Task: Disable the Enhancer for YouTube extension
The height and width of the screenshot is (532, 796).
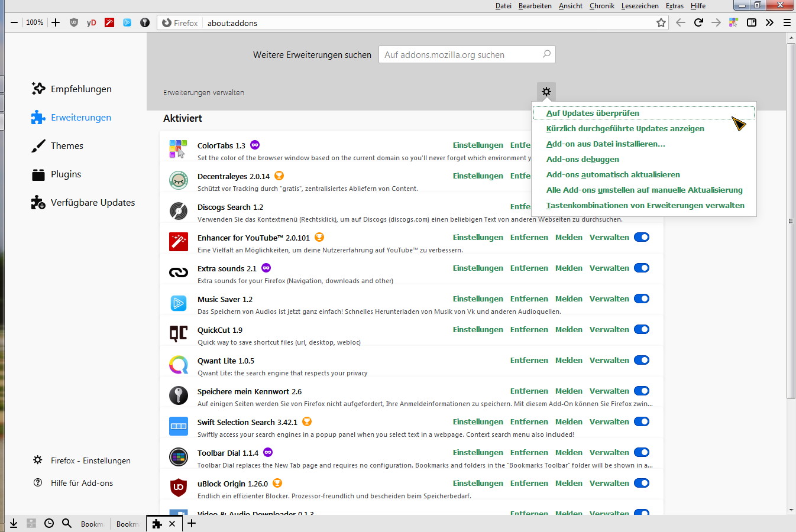Action: [x=642, y=237]
